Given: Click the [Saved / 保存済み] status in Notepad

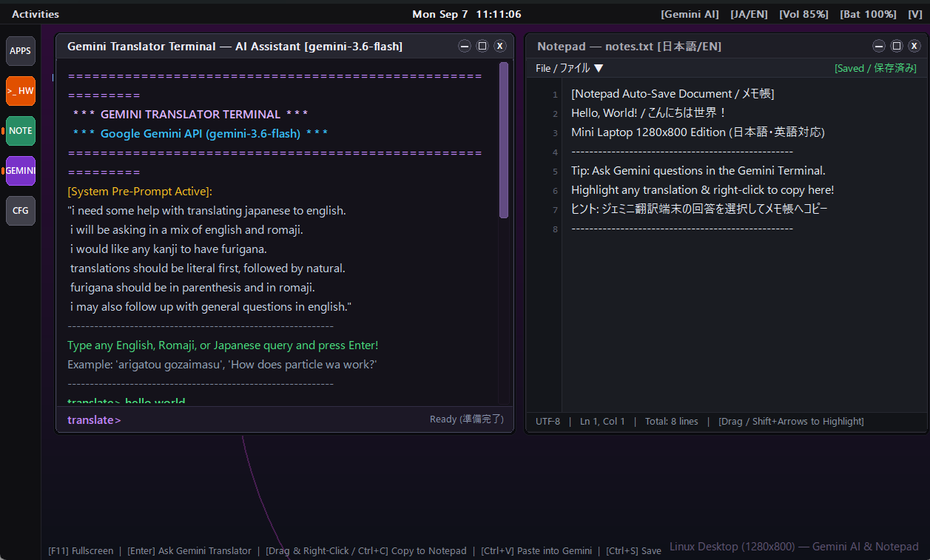Looking at the screenshot, I should pos(875,68).
